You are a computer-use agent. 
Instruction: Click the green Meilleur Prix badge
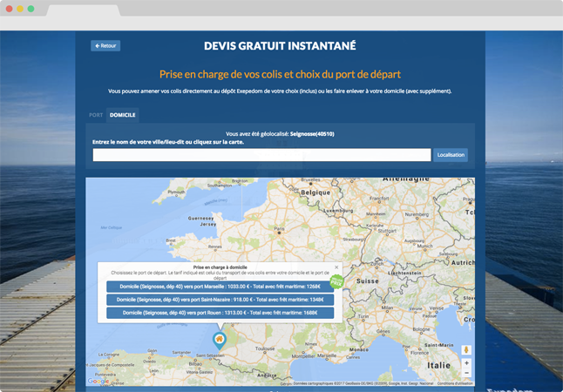click(336, 281)
